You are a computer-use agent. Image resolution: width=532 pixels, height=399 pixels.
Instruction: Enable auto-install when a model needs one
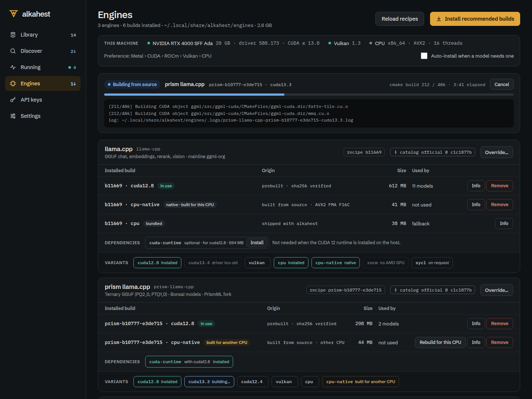(x=424, y=56)
